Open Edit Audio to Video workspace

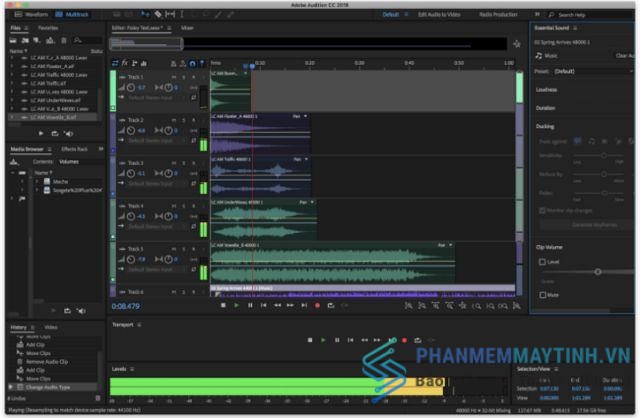(x=439, y=14)
